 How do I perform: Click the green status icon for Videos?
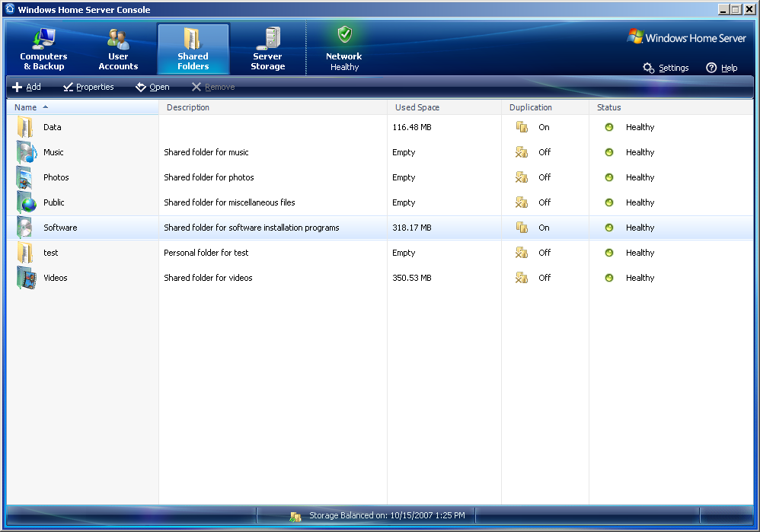(x=609, y=278)
